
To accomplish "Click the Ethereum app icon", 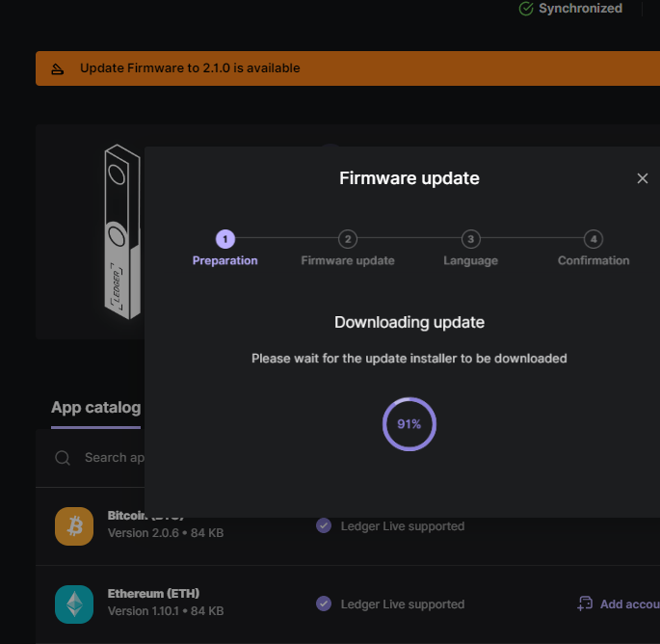I will 74,604.
